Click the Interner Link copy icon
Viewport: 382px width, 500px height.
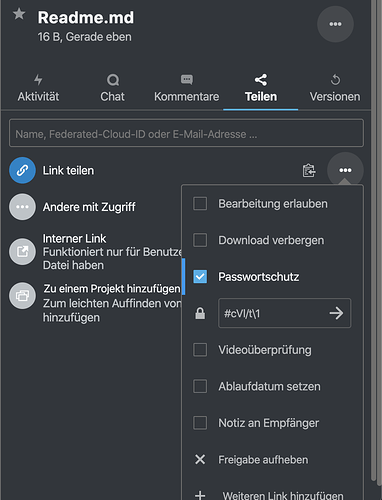pyautogui.click(x=22, y=252)
